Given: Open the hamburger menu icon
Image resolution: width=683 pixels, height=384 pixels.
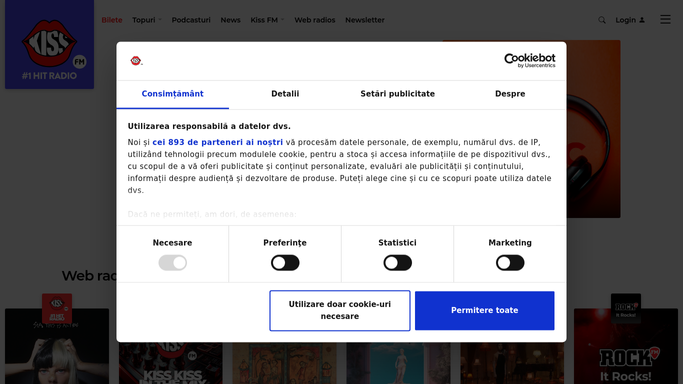Looking at the screenshot, I should pyautogui.click(x=665, y=20).
